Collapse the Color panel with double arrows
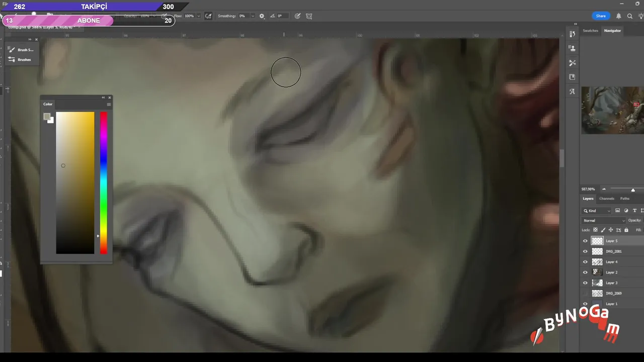 (103, 98)
